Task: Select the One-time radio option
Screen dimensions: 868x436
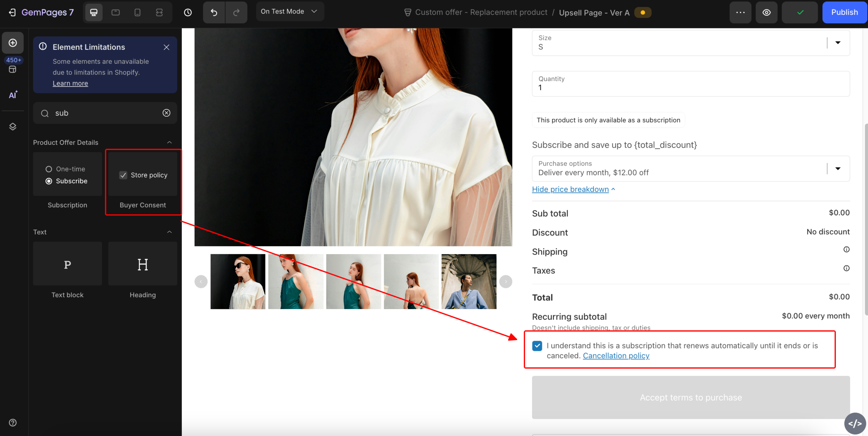Action: (x=49, y=169)
